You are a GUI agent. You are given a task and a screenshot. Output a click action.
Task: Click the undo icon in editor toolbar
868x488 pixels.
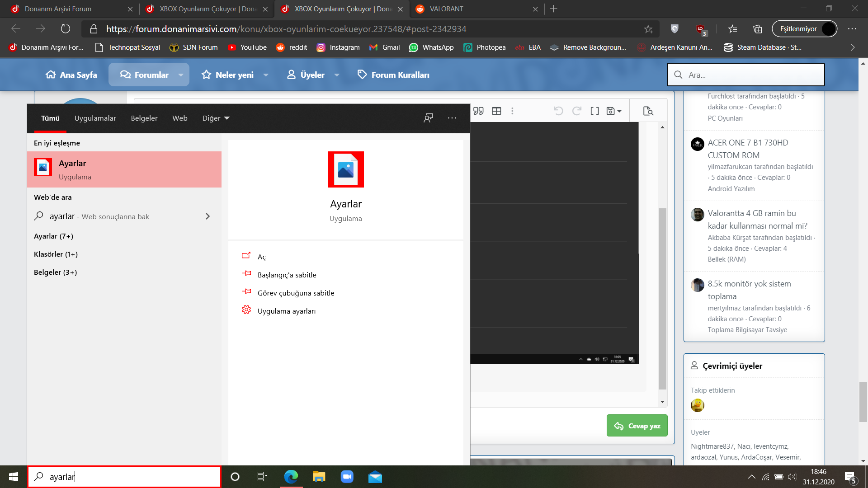point(558,111)
